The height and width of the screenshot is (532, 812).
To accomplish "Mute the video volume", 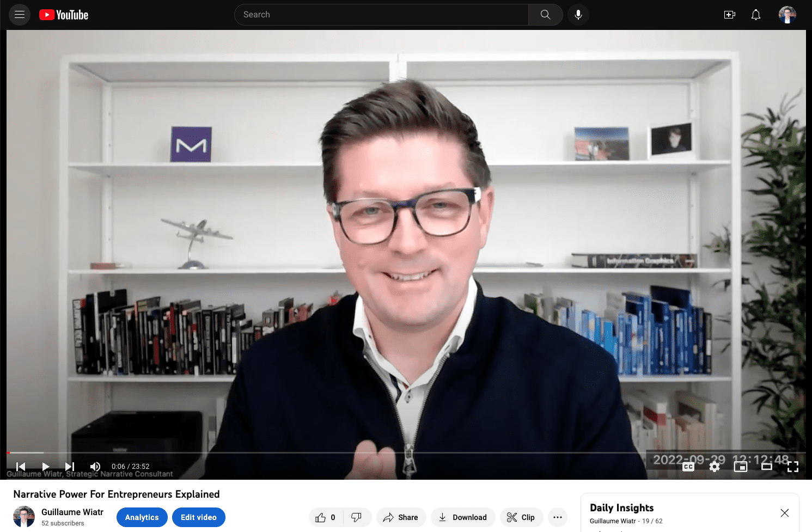I will pyautogui.click(x=95, y=466).
